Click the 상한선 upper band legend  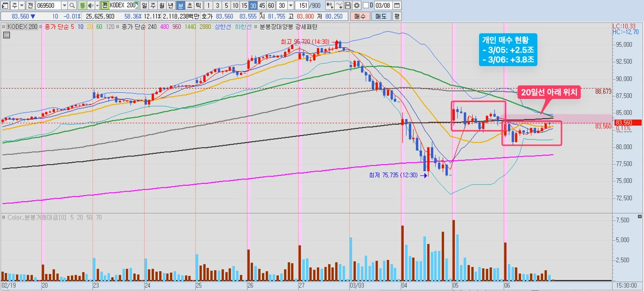coord(223,27)
